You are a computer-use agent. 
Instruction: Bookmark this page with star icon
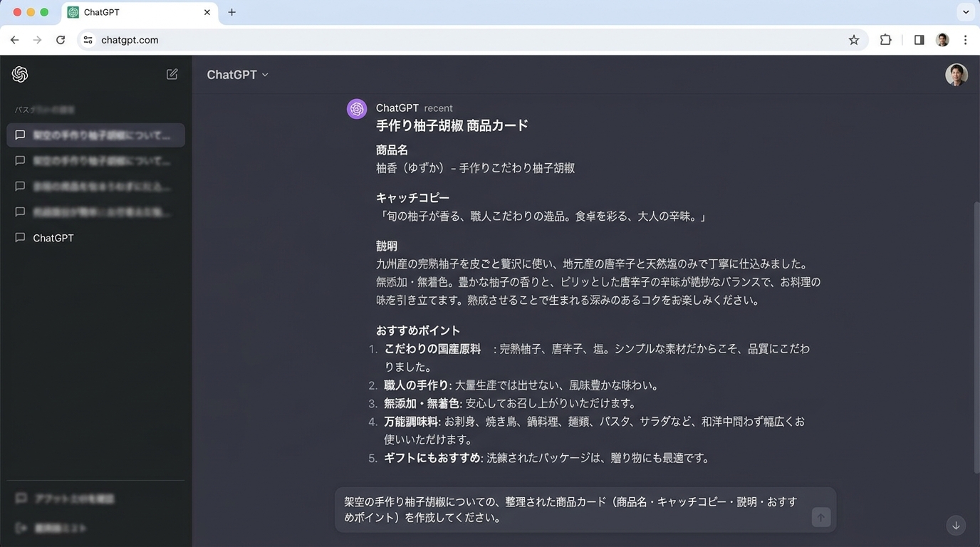click(854, 40)
